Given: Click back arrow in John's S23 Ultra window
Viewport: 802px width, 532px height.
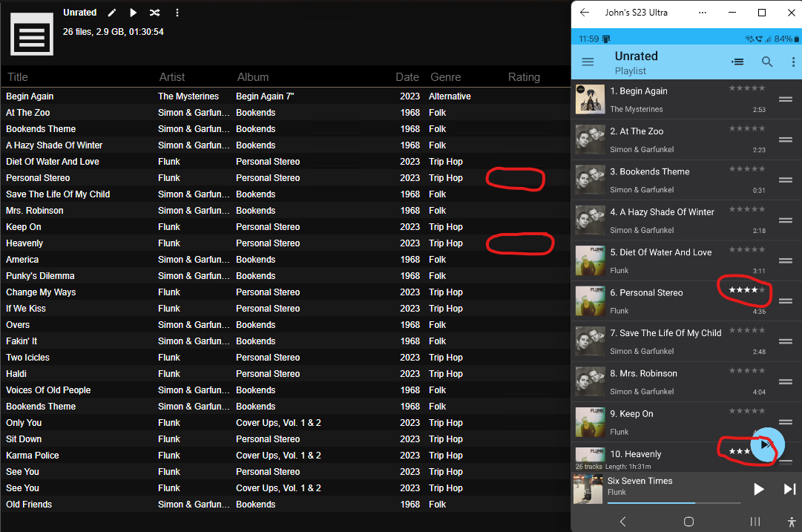Looking at the screenshot, I should click(585, 13).
